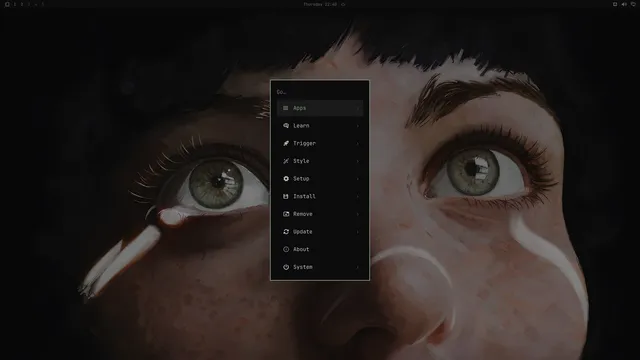Switch to workspace 5 in top bar
Image resolution: width=640 pixels, height=360 pixels.
tap(42, 4)
